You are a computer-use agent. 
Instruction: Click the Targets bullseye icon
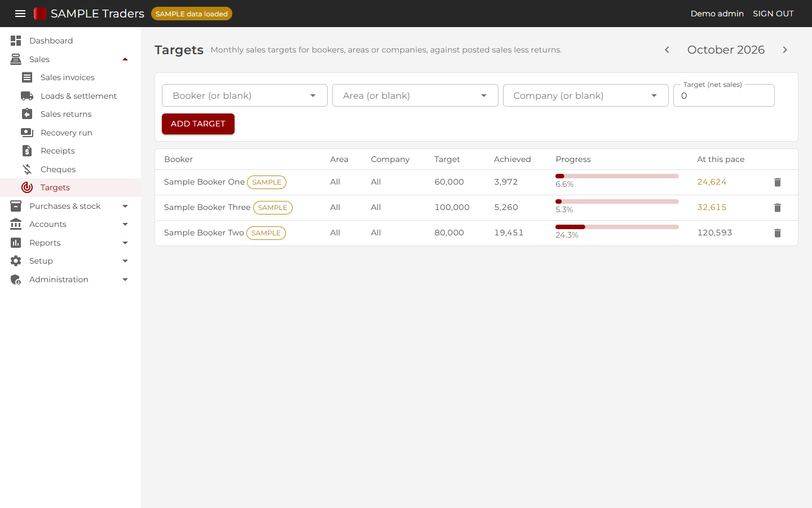tap(27, 187)
